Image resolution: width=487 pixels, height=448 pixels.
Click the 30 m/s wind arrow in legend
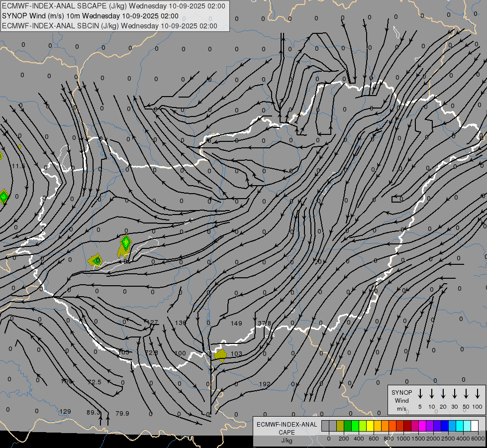(454, 394)
